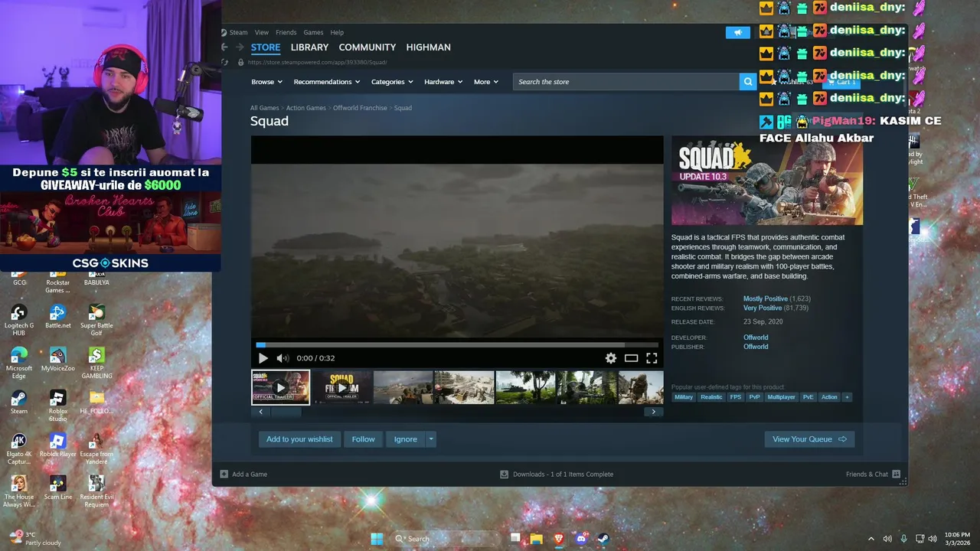Open Roblox Studio desktop icon
980x551 pixels.
coord(57,406)
